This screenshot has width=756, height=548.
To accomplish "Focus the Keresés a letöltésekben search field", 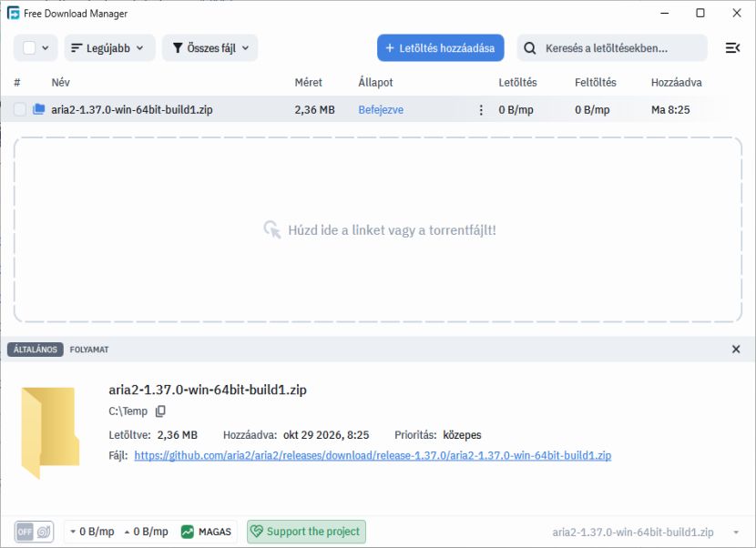I will click(x=612, y=47).
